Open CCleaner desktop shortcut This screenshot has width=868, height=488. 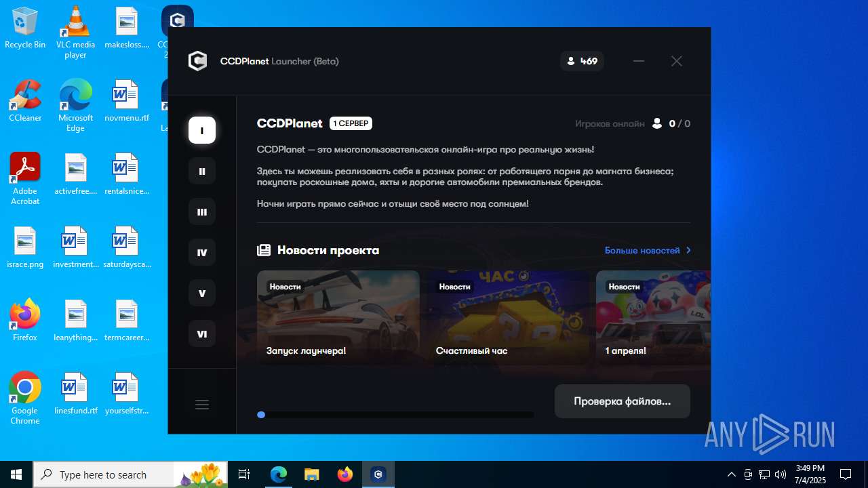(25, 102)
